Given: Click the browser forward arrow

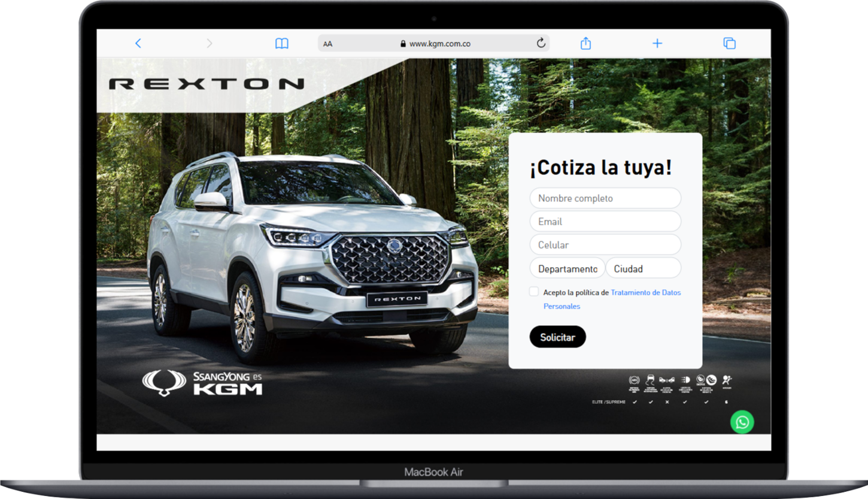Looking at the screenshot, I should 209,43.
